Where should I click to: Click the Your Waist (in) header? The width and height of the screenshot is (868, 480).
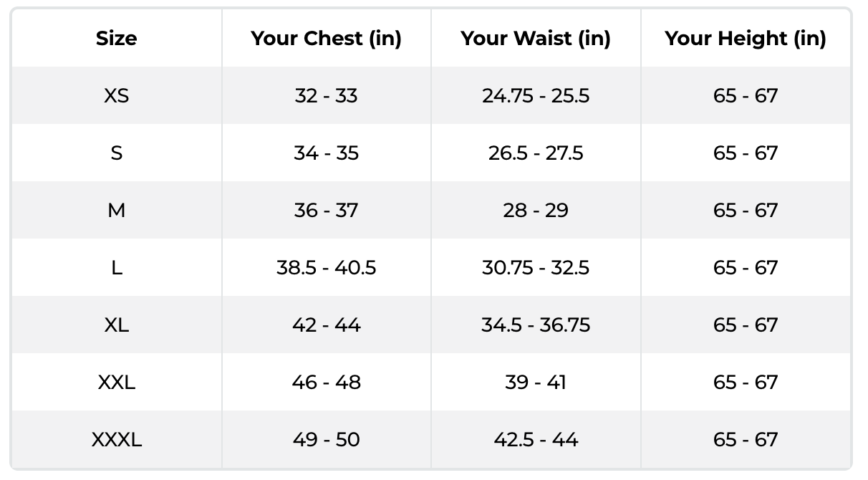pyautogui.click(x=536, y=39)
